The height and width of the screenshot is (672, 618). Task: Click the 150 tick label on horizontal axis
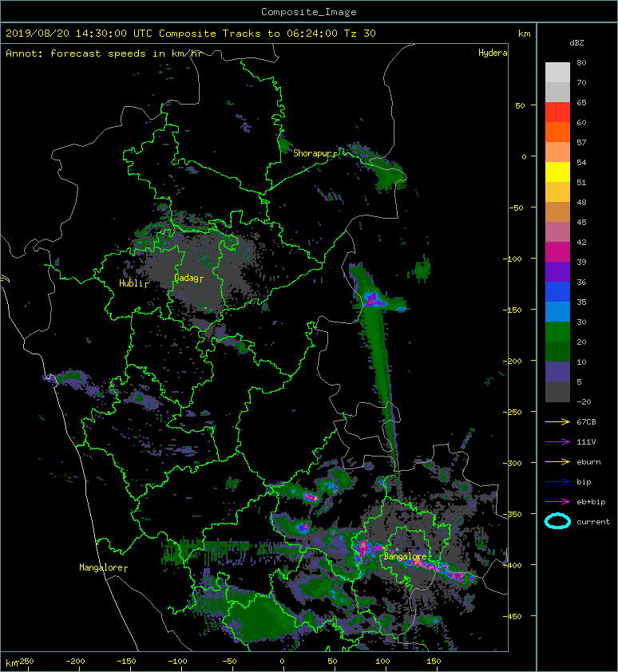coord(434,662)
